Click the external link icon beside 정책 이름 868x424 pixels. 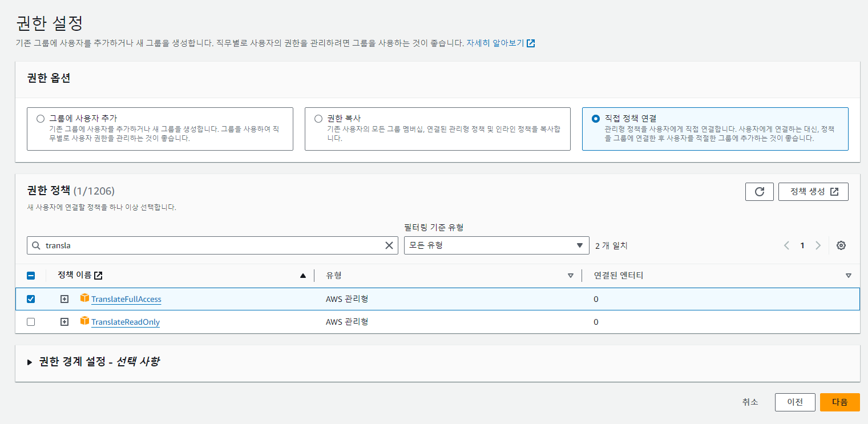(98, 276)
